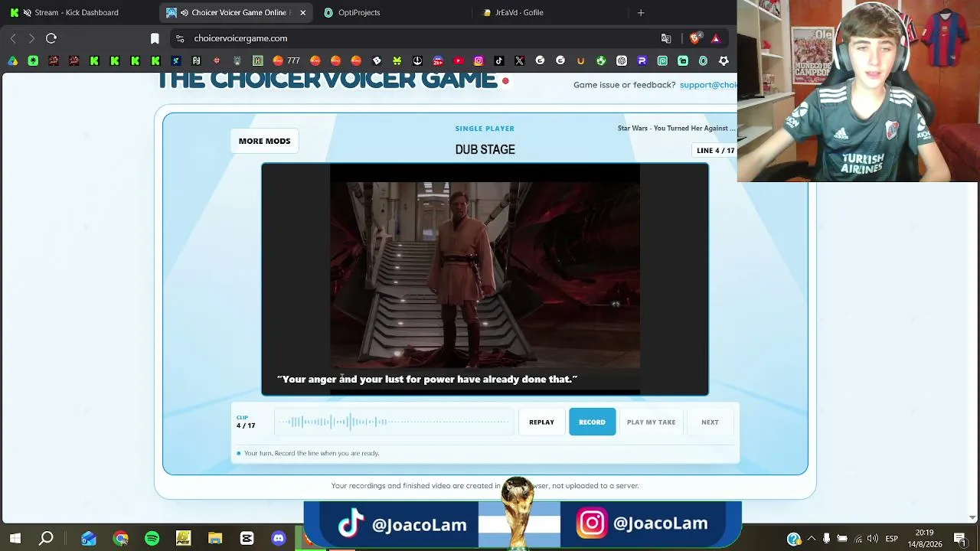Close the Choicer Voicer Game tab
This screenshot has height=551, width=980.
tap(302, 12)
